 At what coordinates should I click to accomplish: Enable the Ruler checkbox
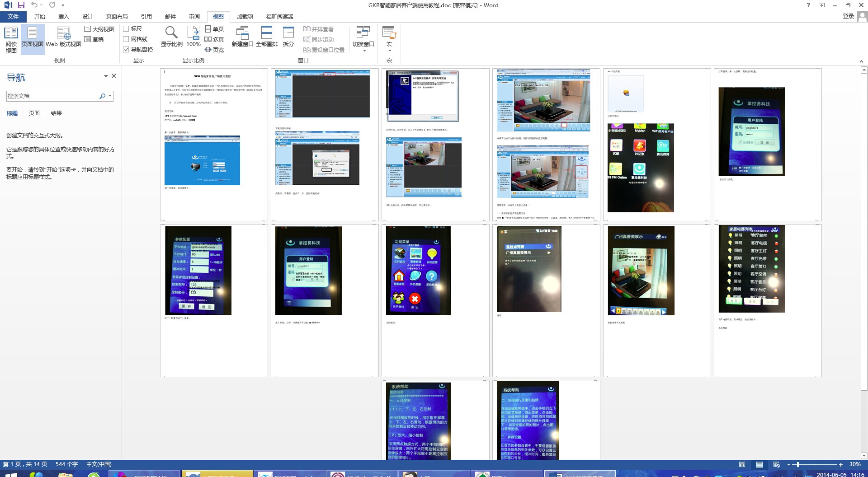pyautogui.click(x=126, y=29)
